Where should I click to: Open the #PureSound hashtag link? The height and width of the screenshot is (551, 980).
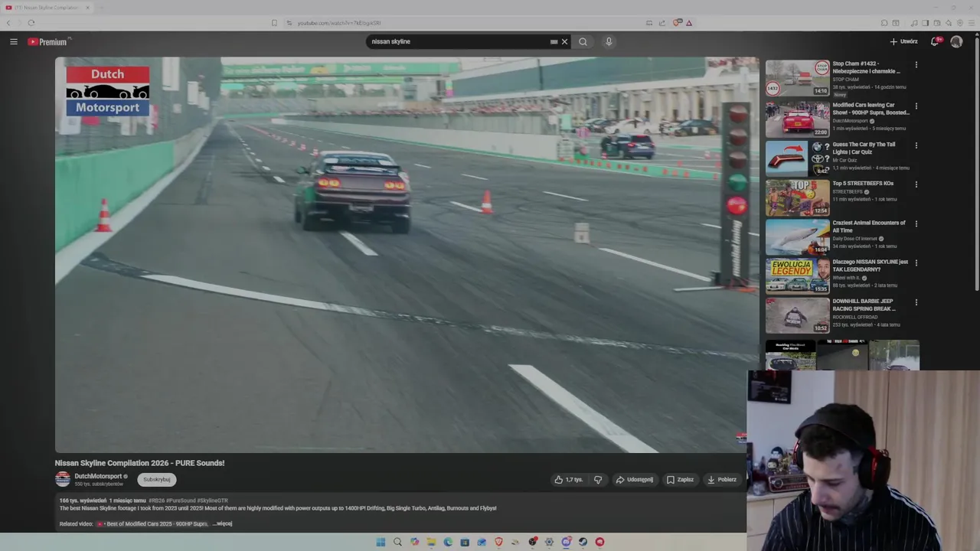coord(181,500)
